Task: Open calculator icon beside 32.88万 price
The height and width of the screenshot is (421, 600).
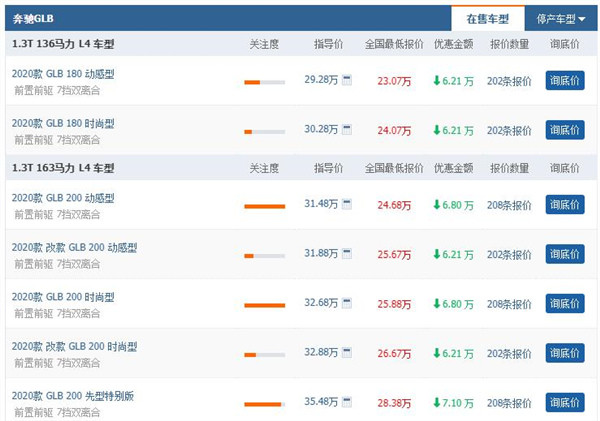Action: tap(347, 352)
